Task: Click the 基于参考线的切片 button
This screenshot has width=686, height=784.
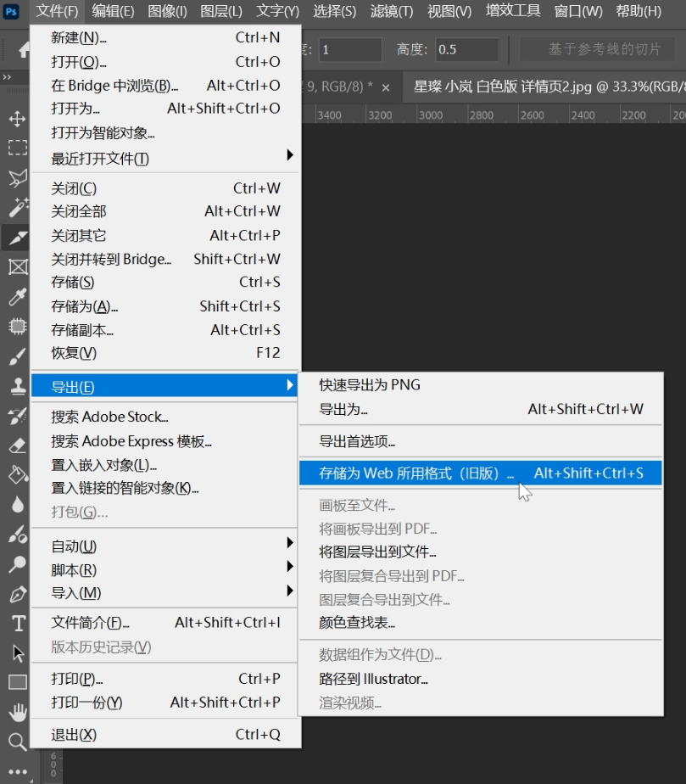Action: [604, 49]
